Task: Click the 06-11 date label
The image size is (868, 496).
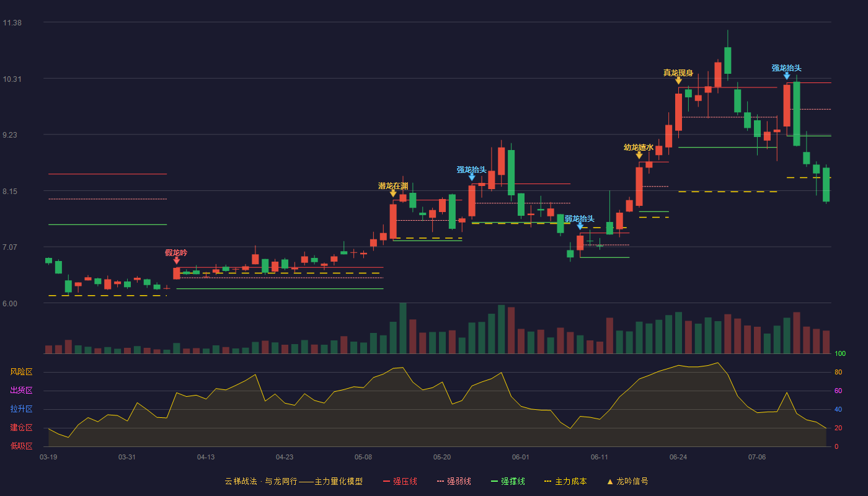Action: pyautogui.click(x=600, y=457)
